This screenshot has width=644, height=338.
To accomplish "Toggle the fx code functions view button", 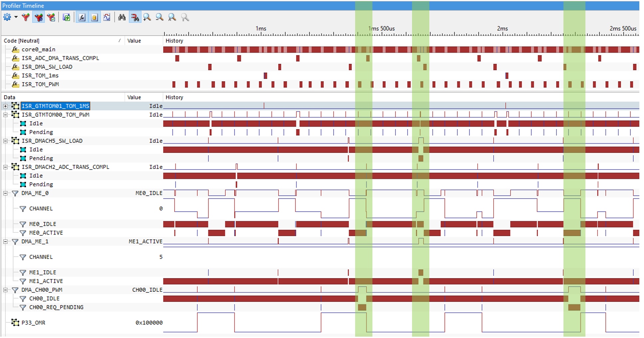I will pos(82,17).
